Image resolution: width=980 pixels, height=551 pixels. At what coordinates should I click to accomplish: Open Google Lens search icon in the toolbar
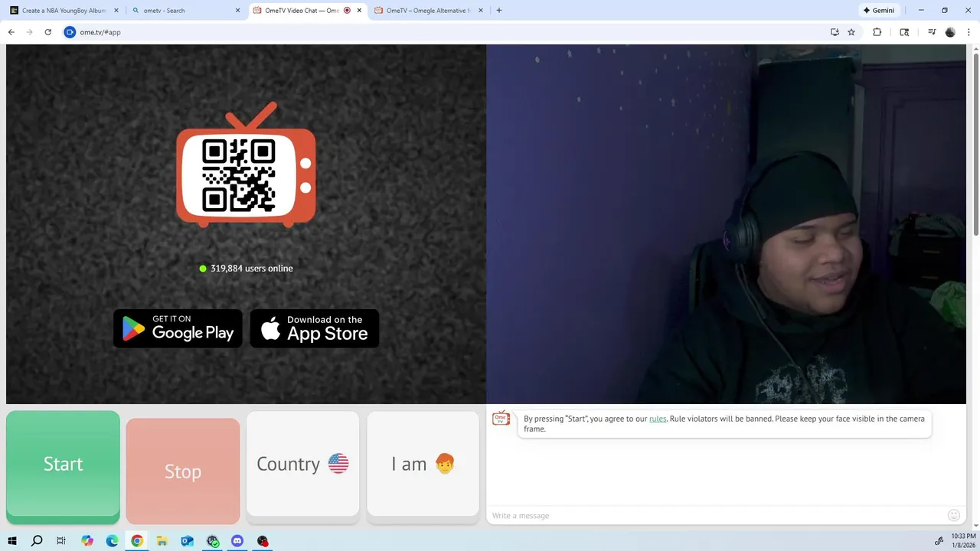pyautogui.click(x=904, y=32)
